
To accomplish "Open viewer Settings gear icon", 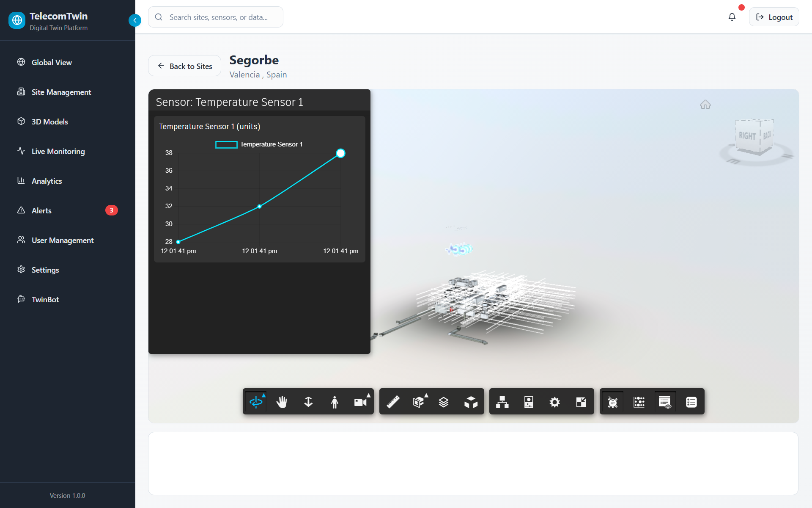I will [x=554, y=402].
